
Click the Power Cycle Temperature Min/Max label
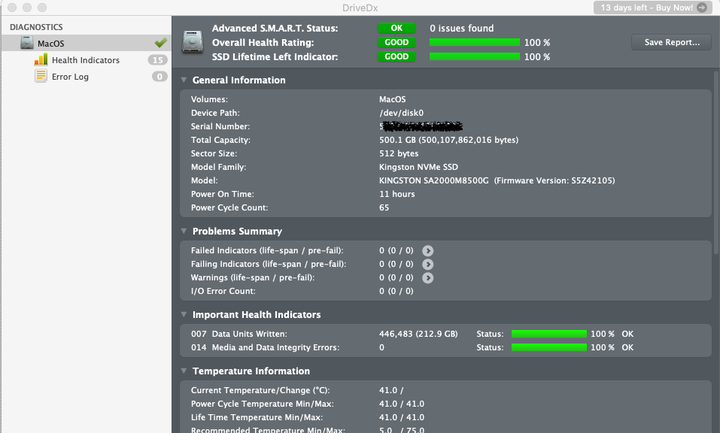pos(262,404)
